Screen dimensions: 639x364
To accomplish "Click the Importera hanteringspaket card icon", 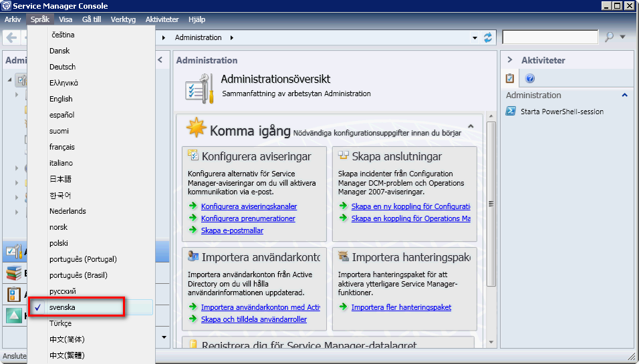I will (344, 256).
